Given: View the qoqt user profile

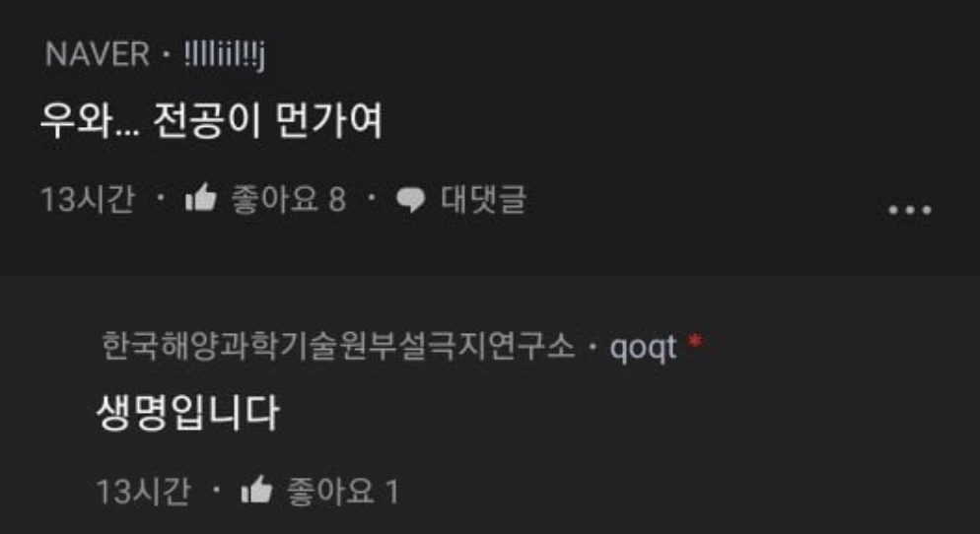Looking at the screenshot, I should click(x=643, y=348).
